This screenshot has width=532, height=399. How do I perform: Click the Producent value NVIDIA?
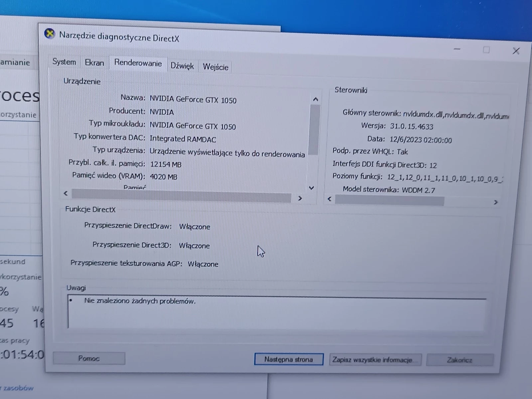[x=162, y=112]
